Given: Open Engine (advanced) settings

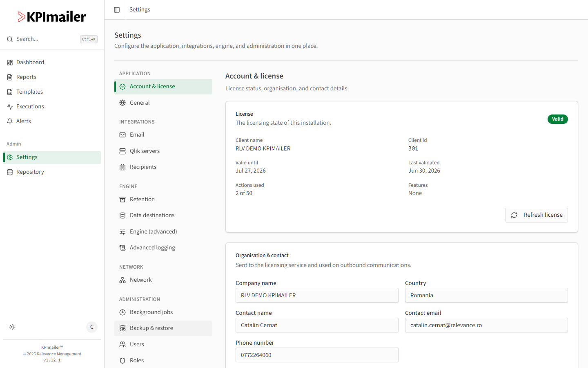Looking at the screenshot, I should 163,232.
